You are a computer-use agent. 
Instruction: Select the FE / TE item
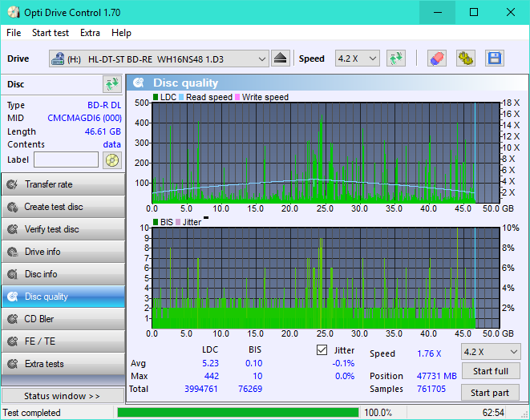click(63, 341)
